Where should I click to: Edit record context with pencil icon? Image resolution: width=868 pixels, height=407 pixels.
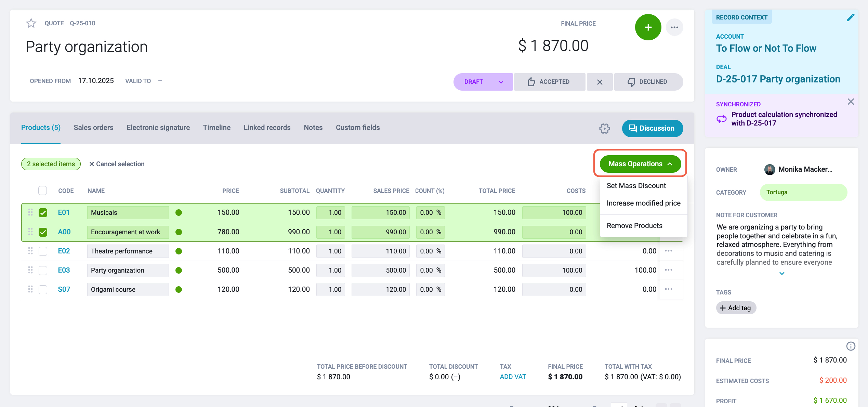(851, 17)
